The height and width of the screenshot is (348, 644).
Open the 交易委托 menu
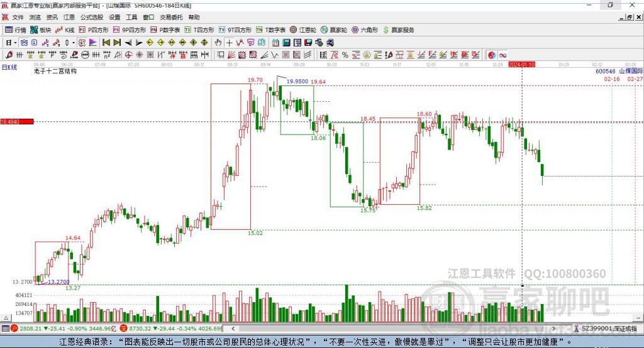tap(171, 17)
